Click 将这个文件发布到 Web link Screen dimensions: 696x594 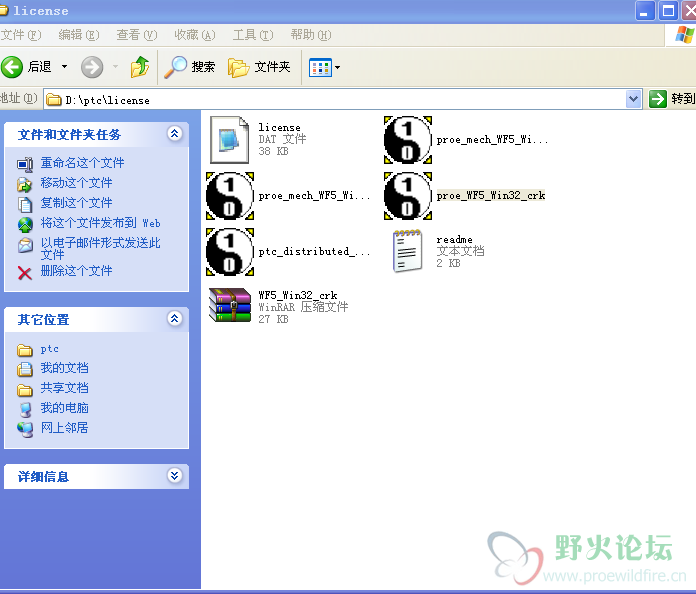point(100,223)
